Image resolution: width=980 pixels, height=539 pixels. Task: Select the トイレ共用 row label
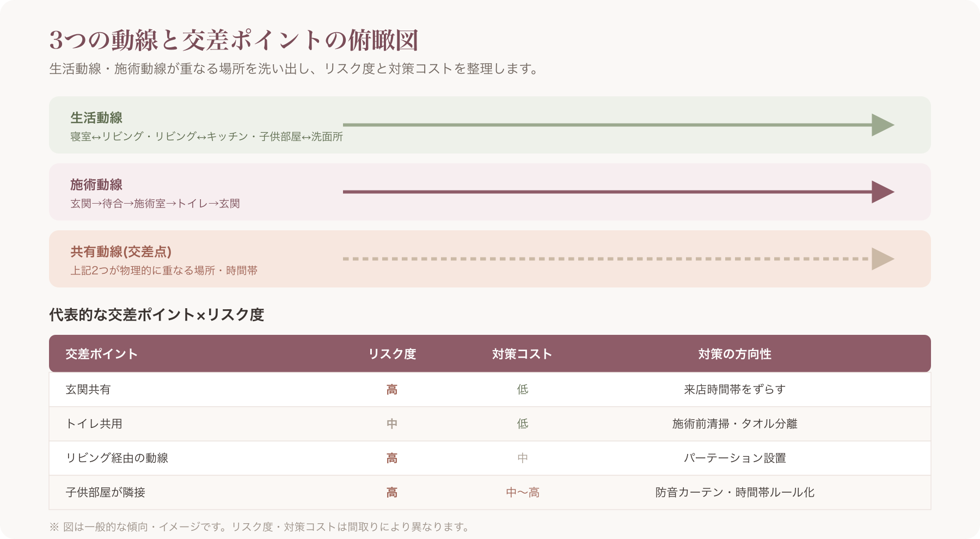tap(94, 424)
